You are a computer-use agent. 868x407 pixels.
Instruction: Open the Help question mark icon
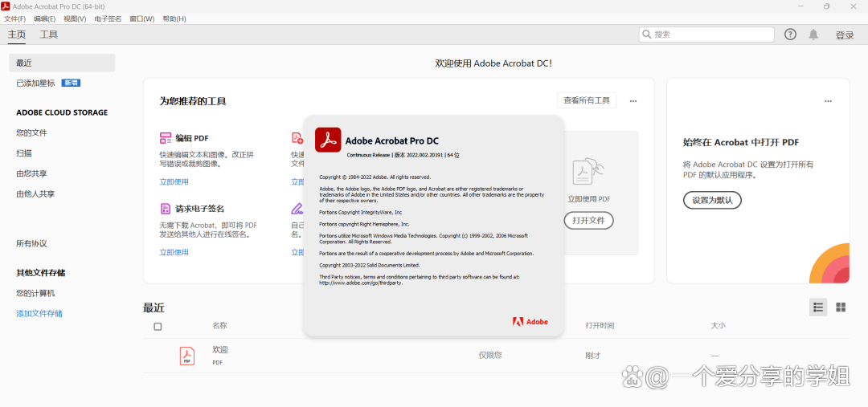[x=790, y=35]
